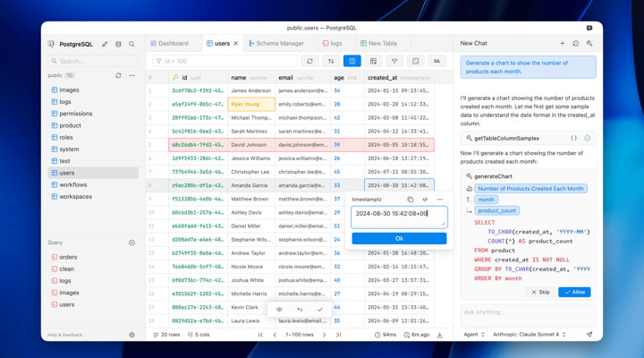
Task: Open the permissions table
Action: coord(93,114)
